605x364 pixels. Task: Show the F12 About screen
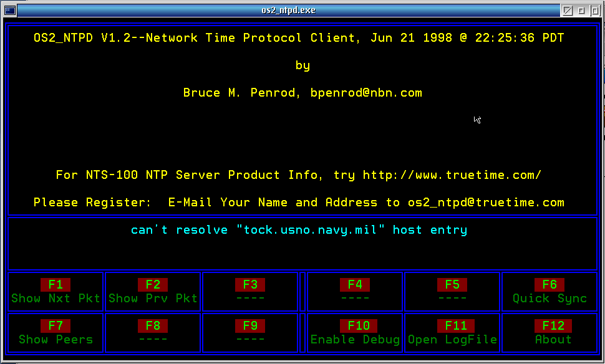pos(549,333)
